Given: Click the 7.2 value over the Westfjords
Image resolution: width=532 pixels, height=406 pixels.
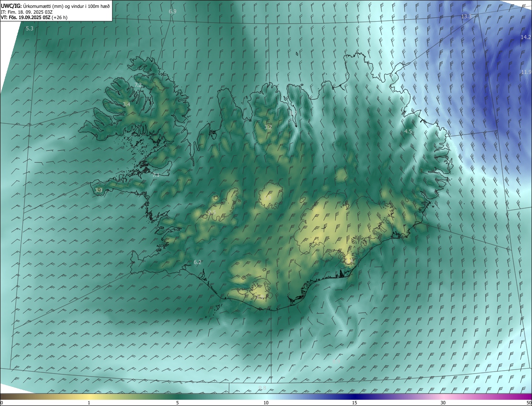Looking at the screenshot, I should click(138, 85).
